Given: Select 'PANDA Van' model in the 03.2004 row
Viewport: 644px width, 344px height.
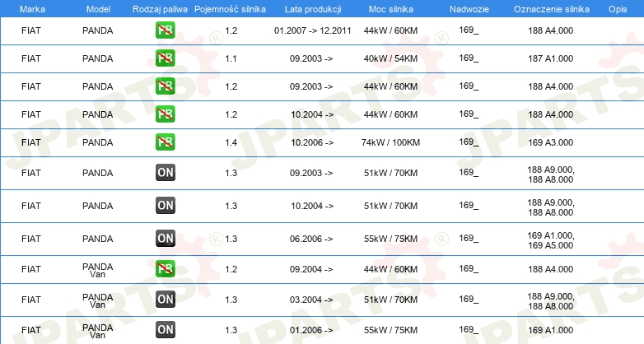Looking at the screenshot, I should coord(98,300).
